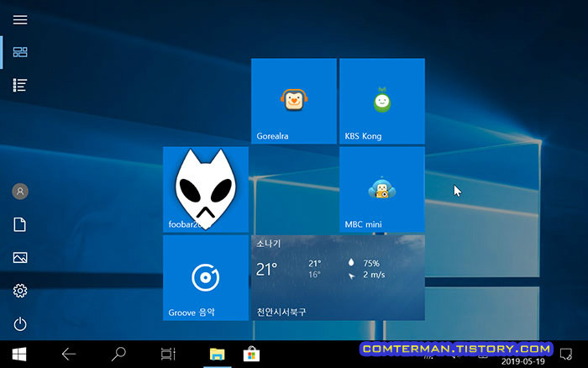This screenshot has width=588, height=368.
Task: Launch the KBS Kong tile
Action: (382, 101)
